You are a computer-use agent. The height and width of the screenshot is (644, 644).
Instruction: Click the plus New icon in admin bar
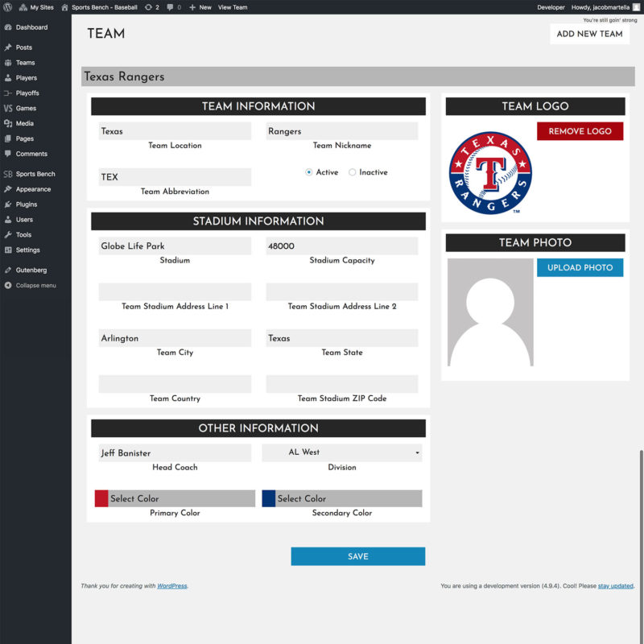tap(192, 7)
